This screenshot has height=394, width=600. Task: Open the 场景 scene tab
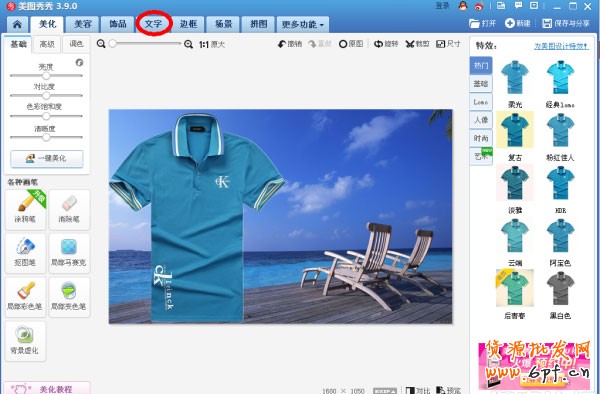[223, 24]
